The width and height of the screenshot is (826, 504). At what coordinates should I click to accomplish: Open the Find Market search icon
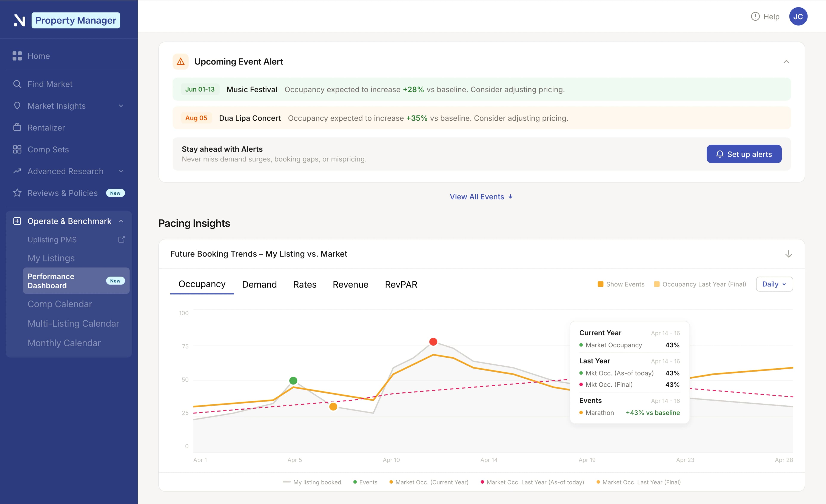click(x=17, y=84)
